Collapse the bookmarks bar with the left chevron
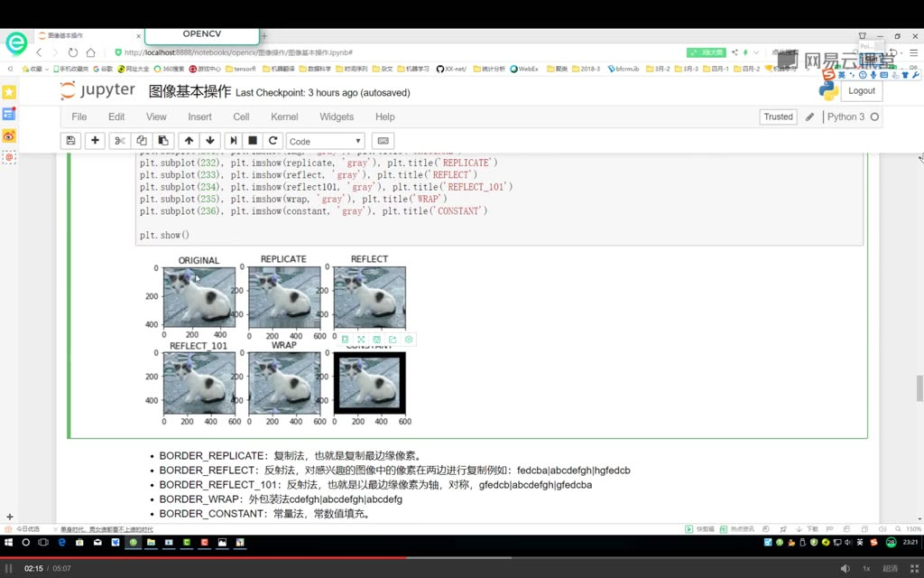The image size is (924, 578). (x=10, y=69)
